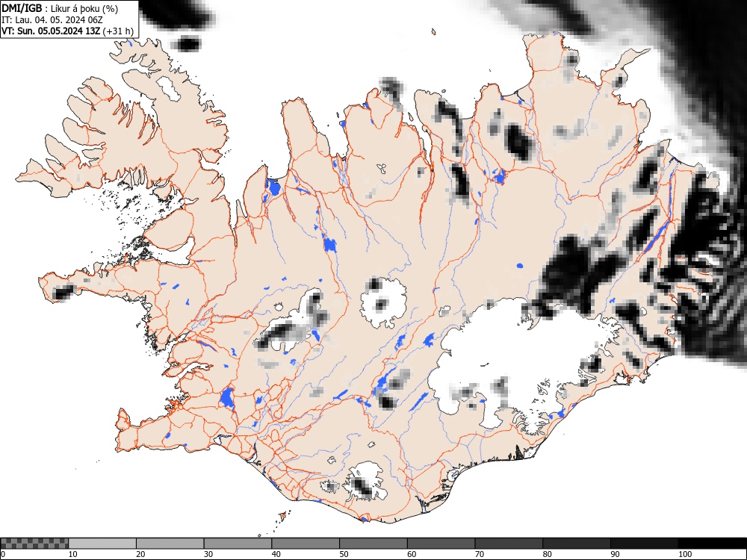Click the 50–60 legend swatch
This screenshot has width=747, height=560.
pos(373,544)
